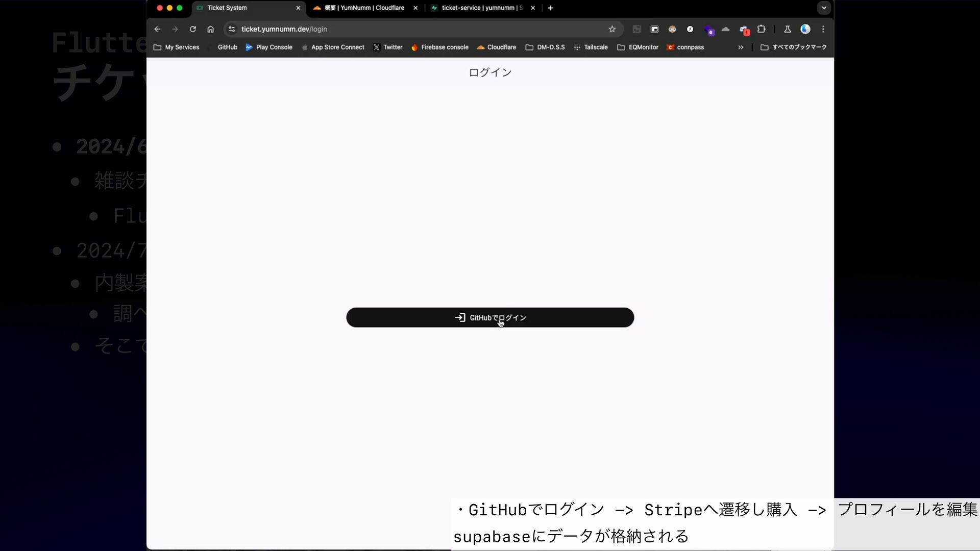Viewport: 980px width, 551px height.
Task: Open a new tab with plus button
Action: click(550, 8)
